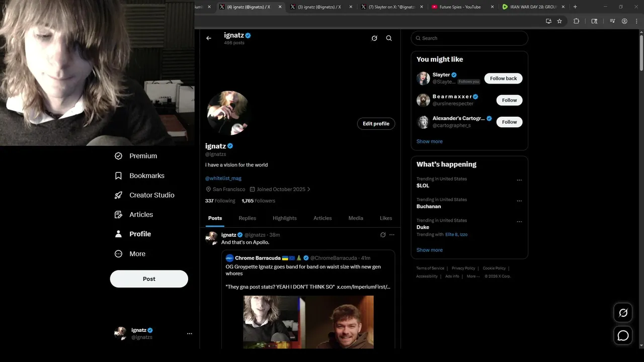Click the page vertical scrollbar
The height and width of the screenshot is (362, 644).
pos(640,53)
